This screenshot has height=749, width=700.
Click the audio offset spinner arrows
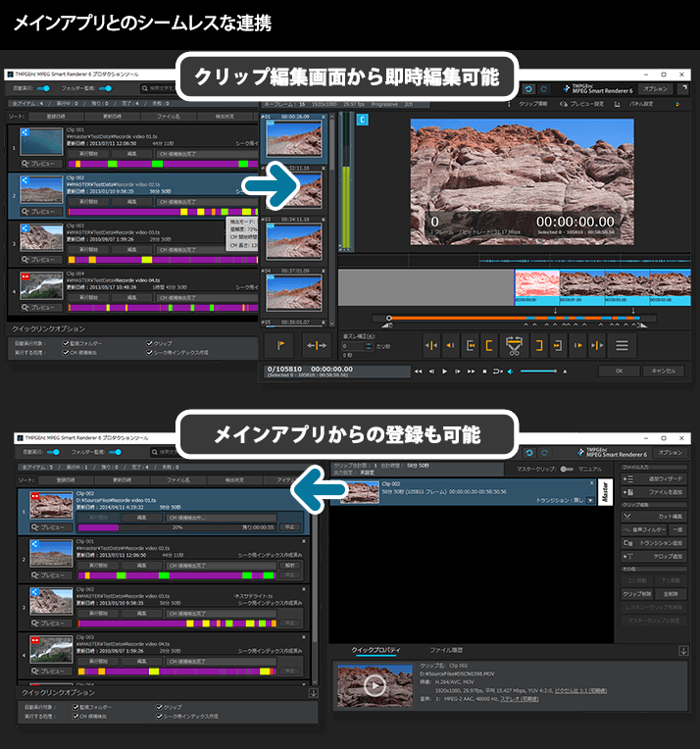pos(368,346)
